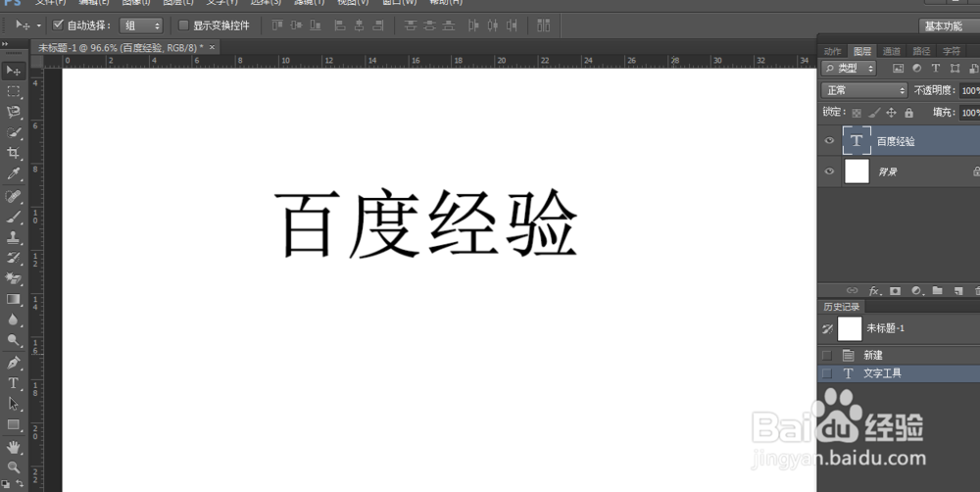Screen dimensions: 980x492
Task: Select the Pen tool
Action: coord(13,363)
